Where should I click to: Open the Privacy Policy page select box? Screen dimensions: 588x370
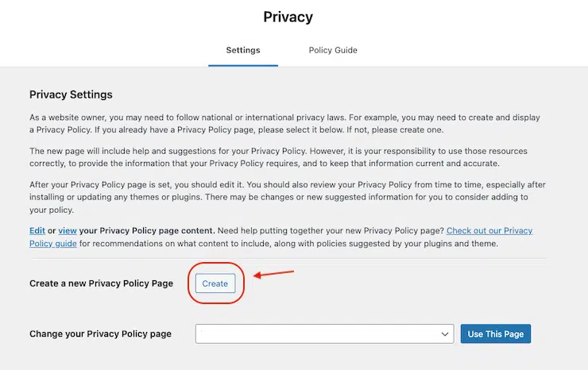318,334
